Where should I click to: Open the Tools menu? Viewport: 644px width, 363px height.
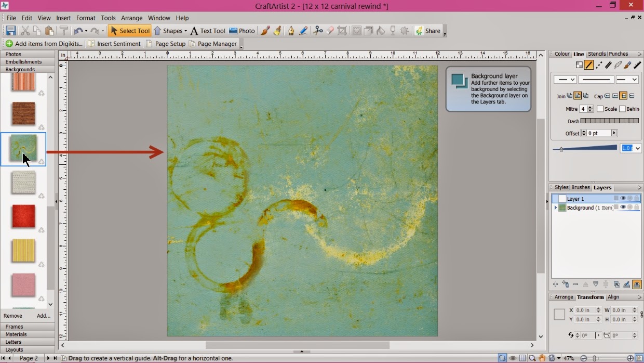[108, 18]
